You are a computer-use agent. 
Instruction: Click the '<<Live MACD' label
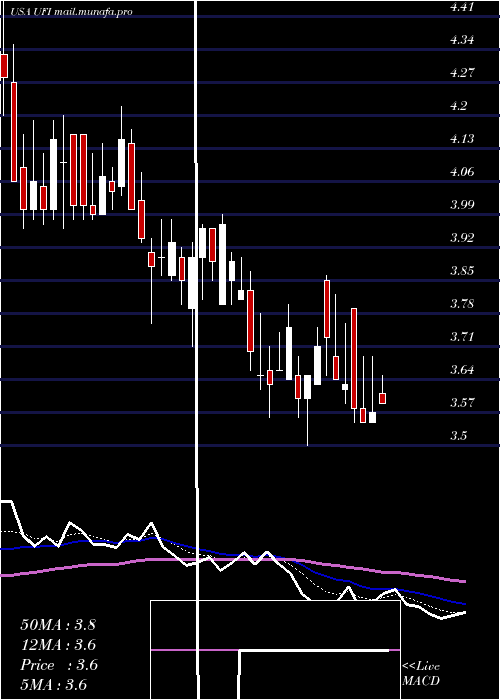click(x=421, y=674)
